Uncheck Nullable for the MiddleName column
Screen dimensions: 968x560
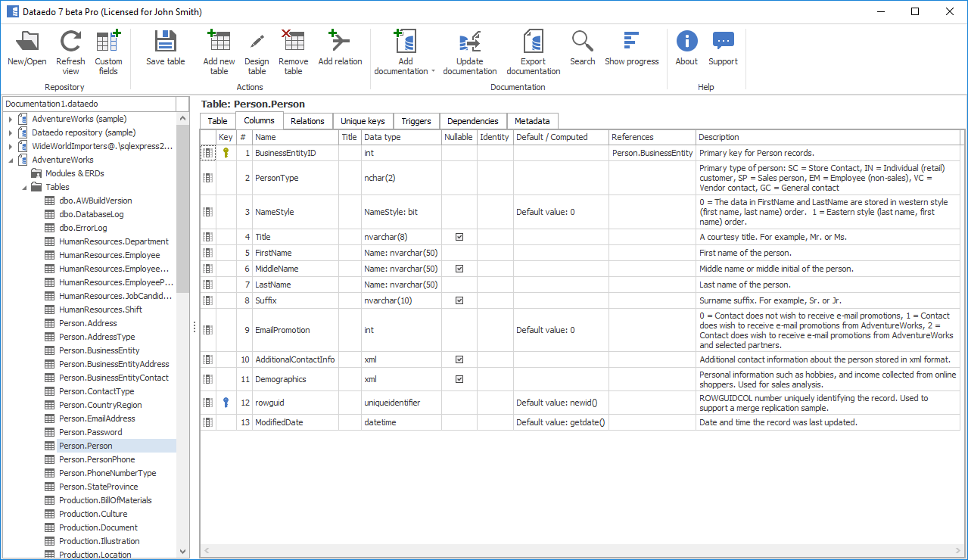tap(459, 269)
